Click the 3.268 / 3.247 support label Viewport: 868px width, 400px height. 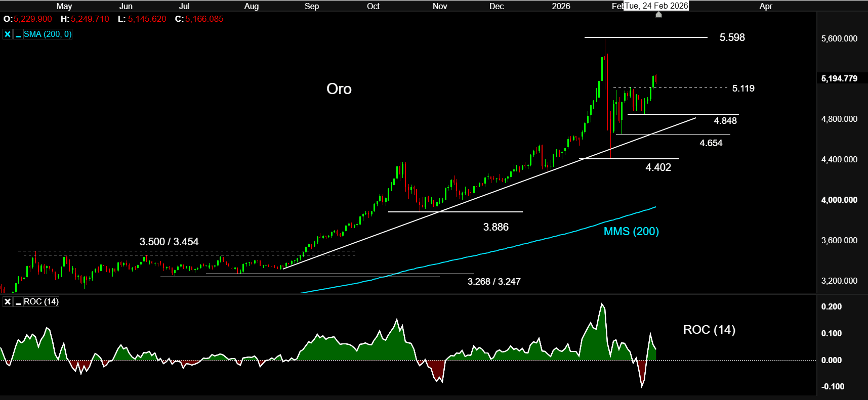(493, 282)
